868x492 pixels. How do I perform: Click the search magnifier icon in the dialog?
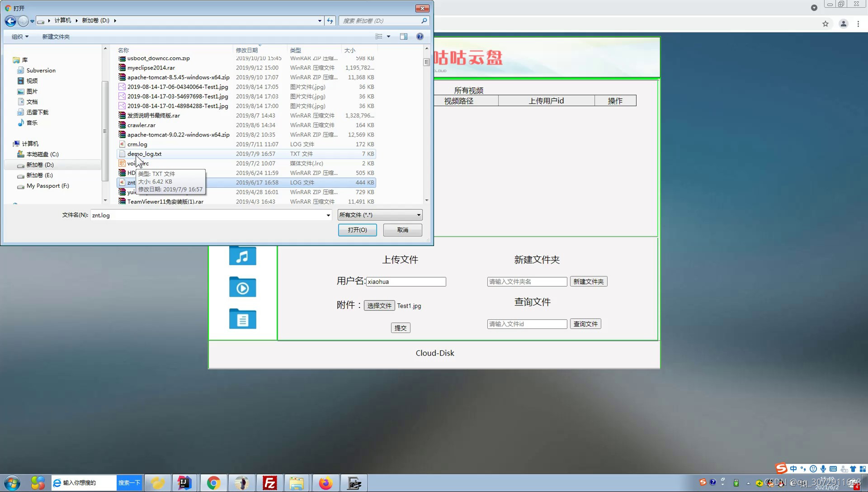click(424, 21)
